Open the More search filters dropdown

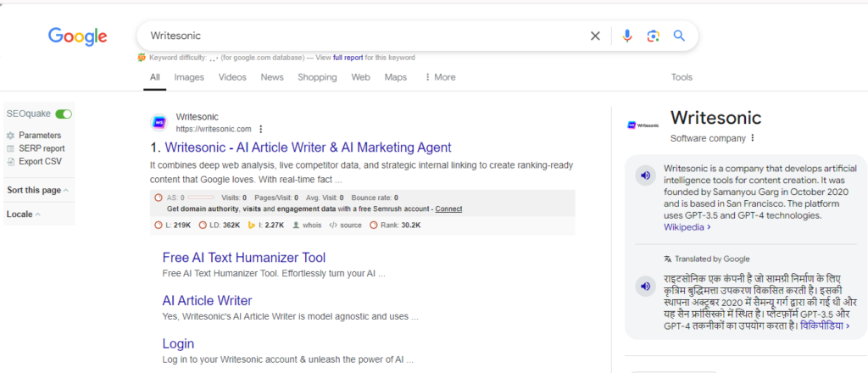440,77
